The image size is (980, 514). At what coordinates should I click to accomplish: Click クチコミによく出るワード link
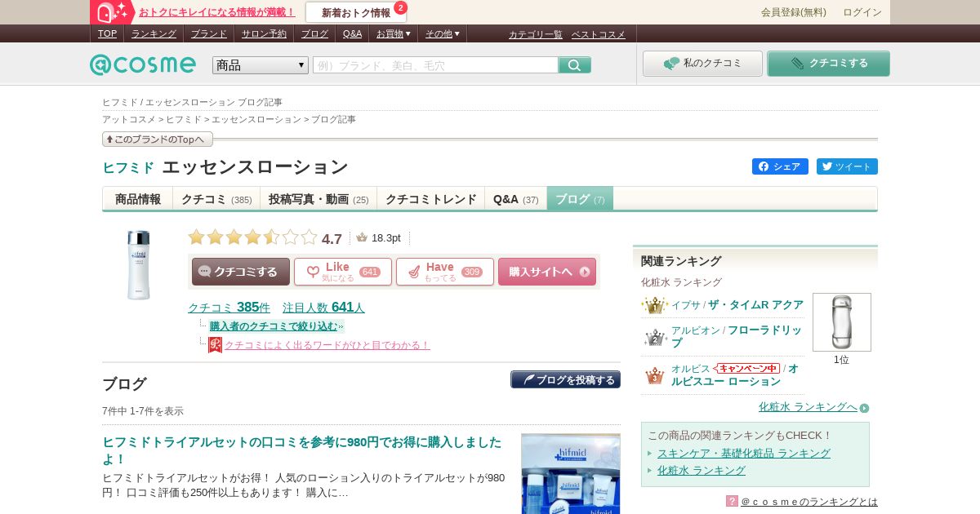tap(327, 345)
